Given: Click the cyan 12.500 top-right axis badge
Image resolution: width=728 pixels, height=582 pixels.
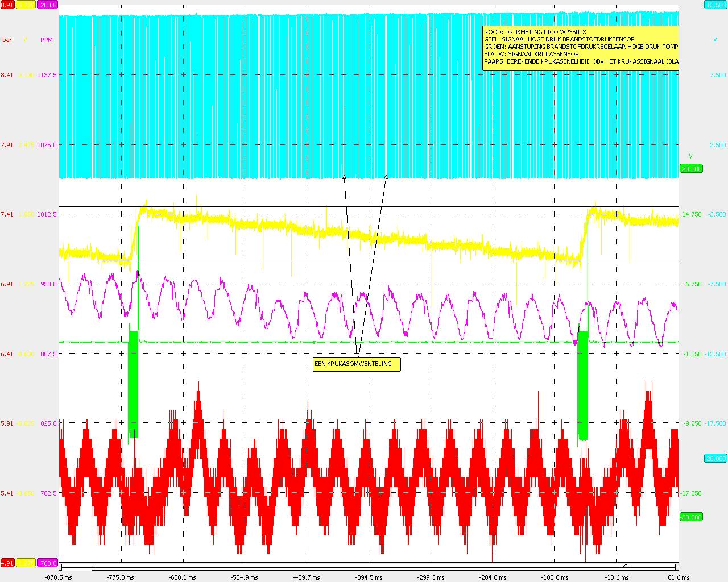Looking at the screenshot, I should point(715,5).
